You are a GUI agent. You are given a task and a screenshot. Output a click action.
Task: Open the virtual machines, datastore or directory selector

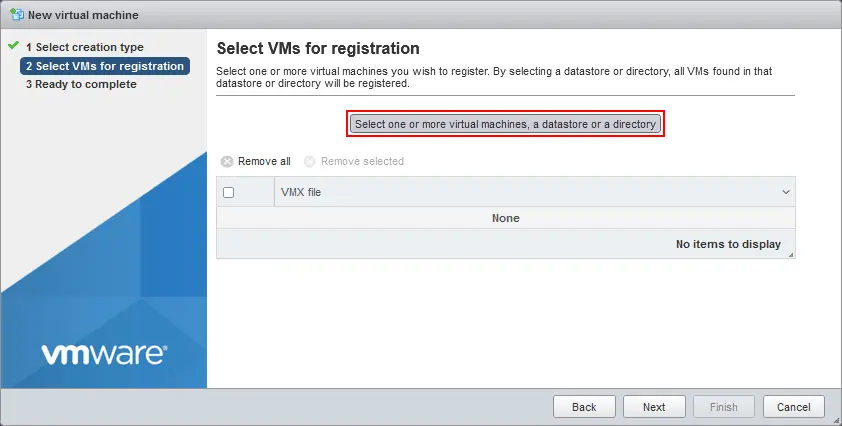coord(505,124)
